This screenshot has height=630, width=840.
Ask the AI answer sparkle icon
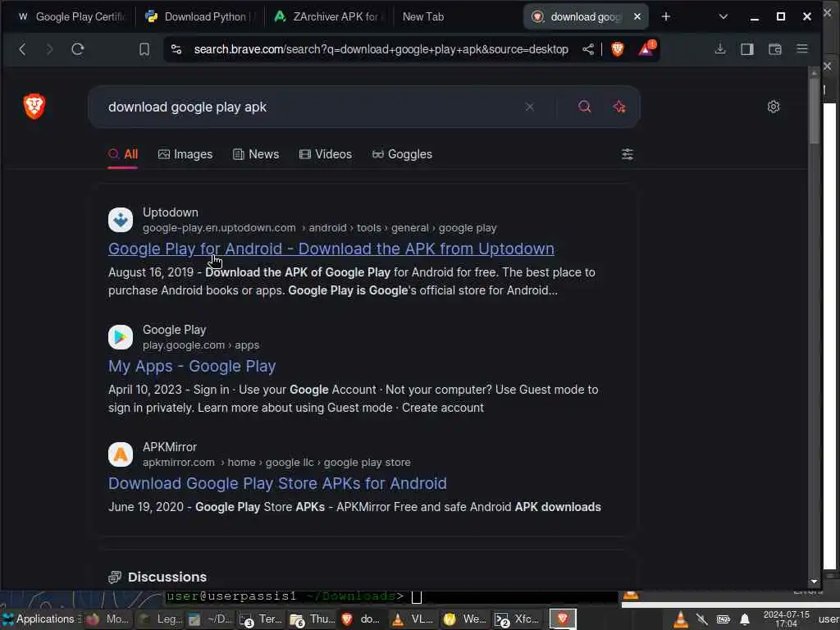(x=619, y=107)
